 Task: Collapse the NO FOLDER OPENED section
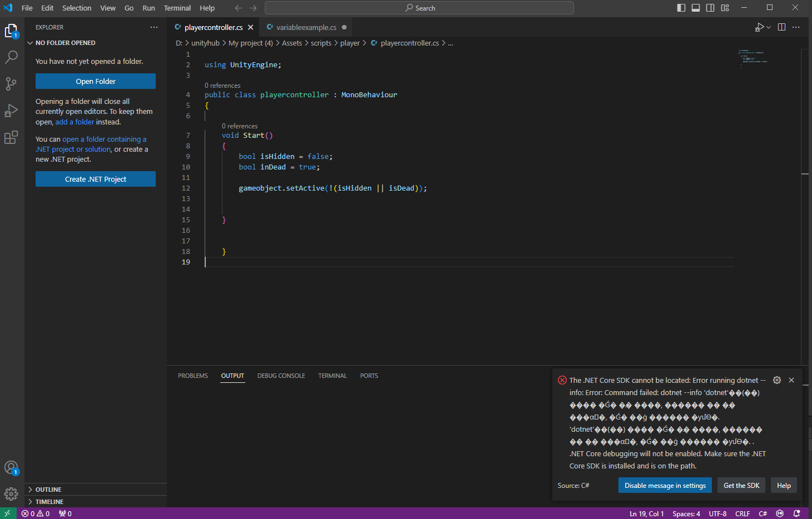[x=96, y=43]
